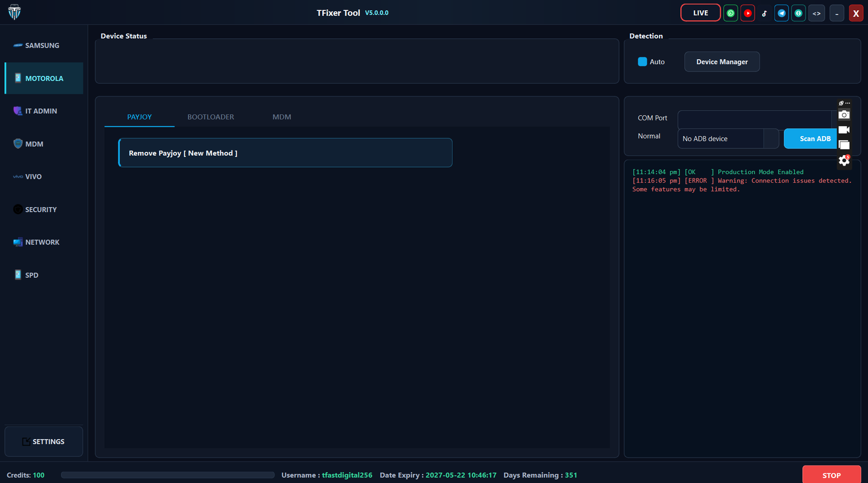868x483 pixels.
Task: Click the Credits: 100 status text
Action: coord(25,475)
